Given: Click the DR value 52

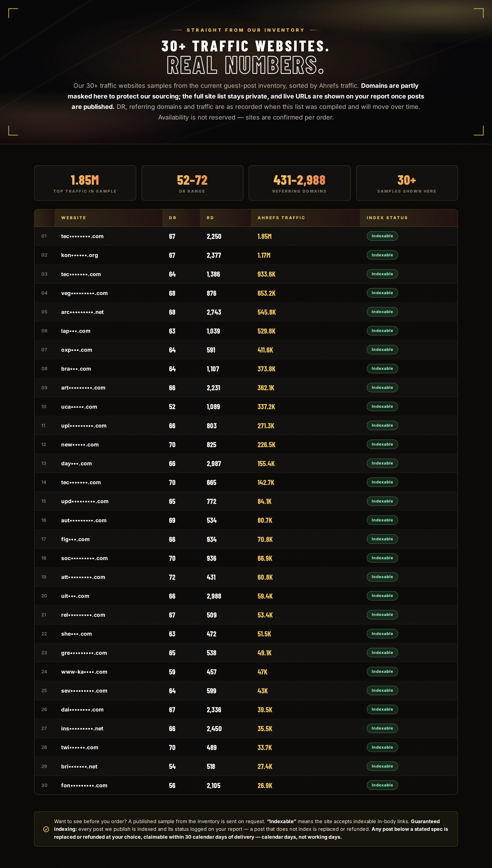Looking at the screenshot, I should pyautogui.click(x=172, y=407).
